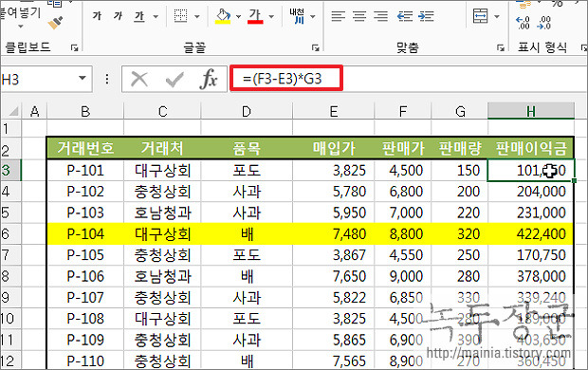588x370 pixels.
Task: Open Merge and Center dropdown arrow
Action: coord(497,16)
